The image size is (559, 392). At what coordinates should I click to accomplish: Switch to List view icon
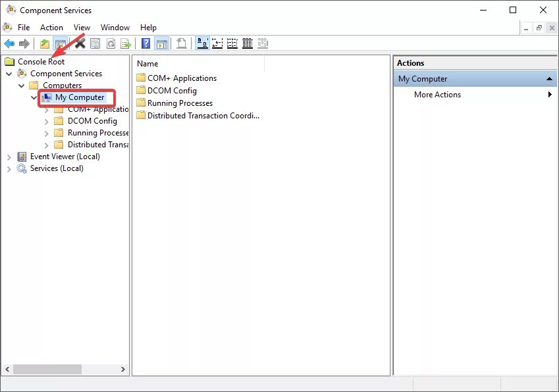232,43
